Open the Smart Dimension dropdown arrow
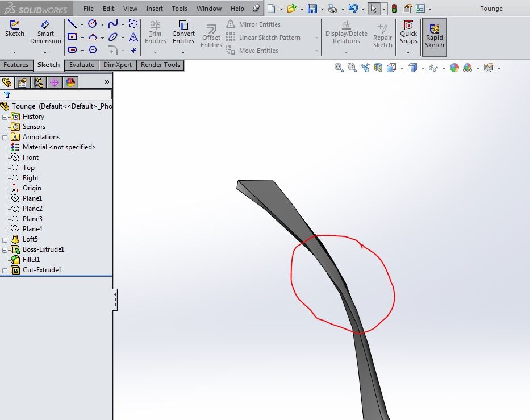The height and width of the screenshot is (420, 530). (x=45, y=52)
